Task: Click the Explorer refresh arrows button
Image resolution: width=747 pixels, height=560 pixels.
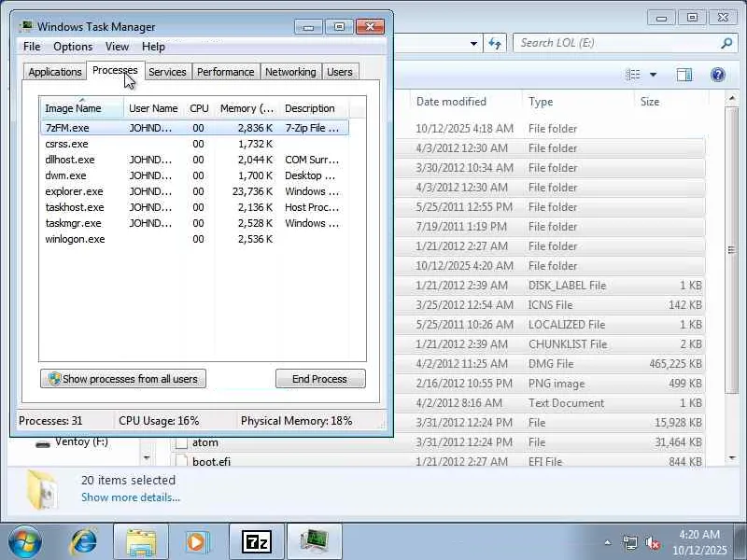Action: pyautogui.click(x=495, y=43)
